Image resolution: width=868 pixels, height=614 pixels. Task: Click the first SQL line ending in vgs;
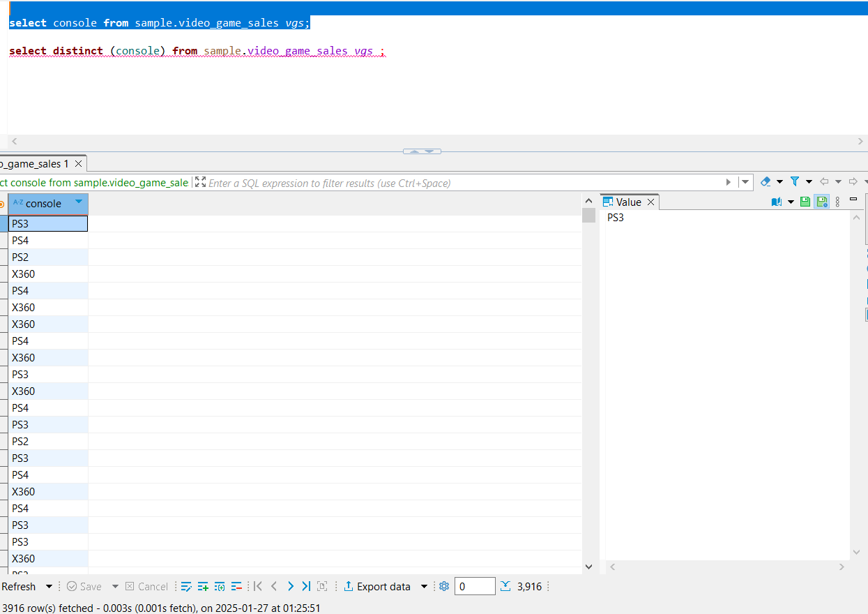click(159, 23)
